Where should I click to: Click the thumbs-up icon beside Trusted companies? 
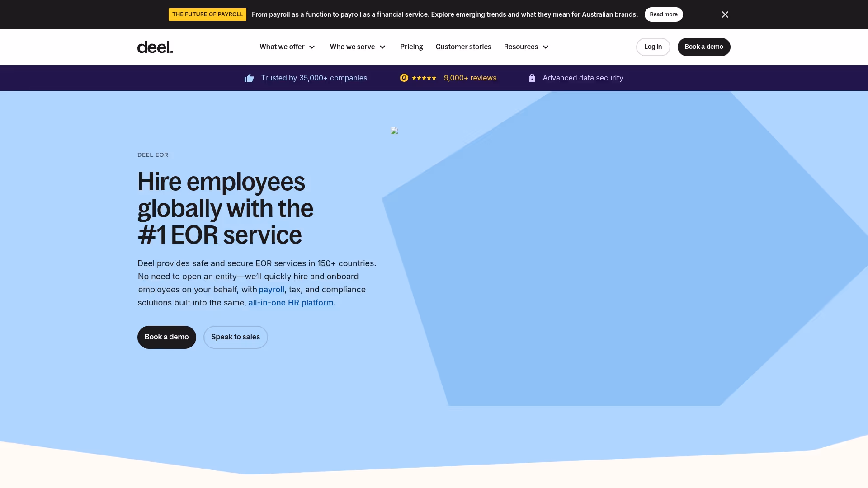click(x=249, y=78)
